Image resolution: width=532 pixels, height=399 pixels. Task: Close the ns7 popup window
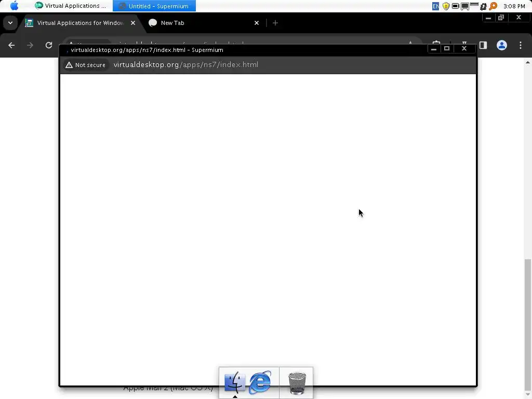pyautogui.click(x=464, y=48)
